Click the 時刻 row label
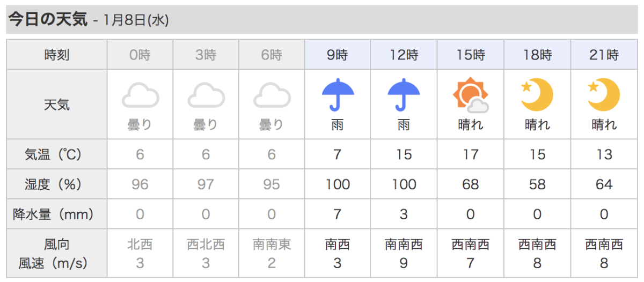This screenshot has width=644, height=282. [56, 55]
